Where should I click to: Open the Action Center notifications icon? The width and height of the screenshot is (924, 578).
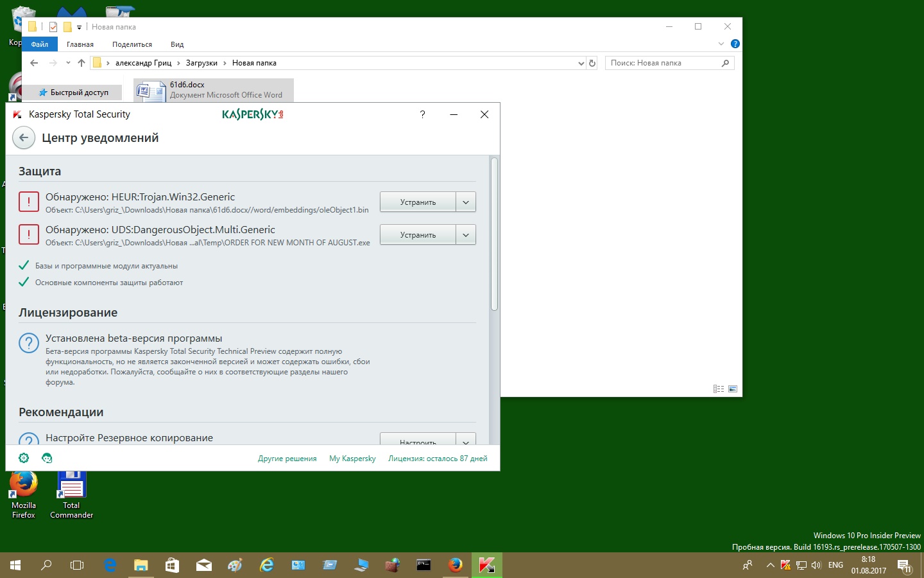(x=904, y=566)
